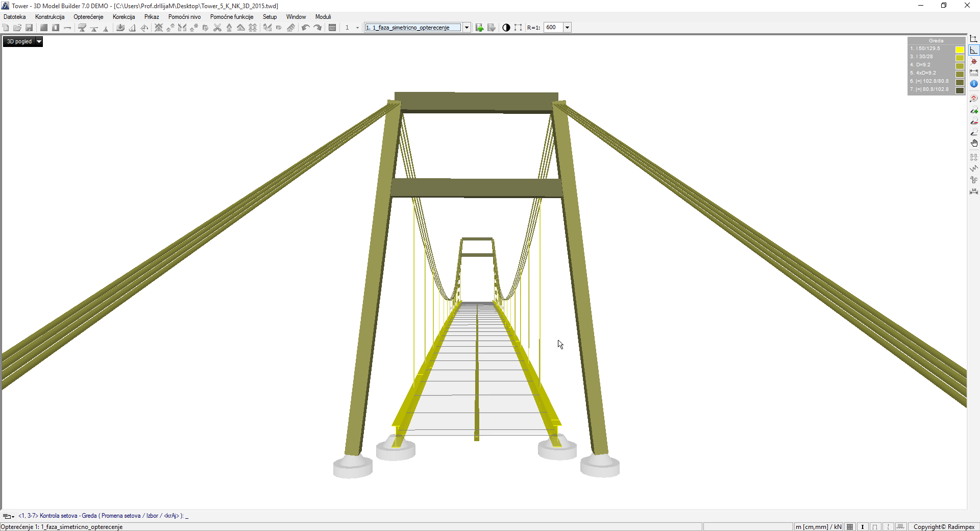Click the yellow swatch for I 50/129.5
This screenshot has width=980, height=531.
click(960, 50)
